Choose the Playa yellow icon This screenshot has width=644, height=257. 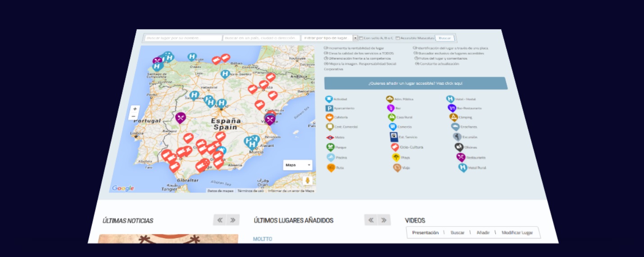click(396, 157)
